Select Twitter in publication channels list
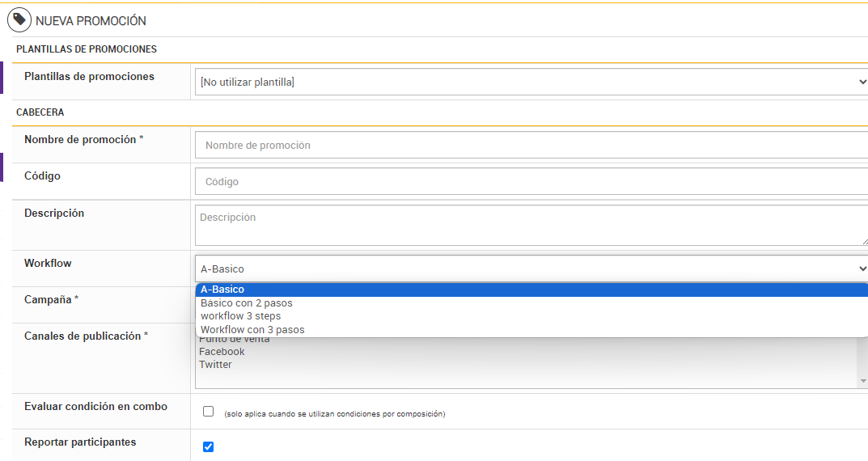The height and width of the screenshot is (461, 868). (x=215, y=364)
